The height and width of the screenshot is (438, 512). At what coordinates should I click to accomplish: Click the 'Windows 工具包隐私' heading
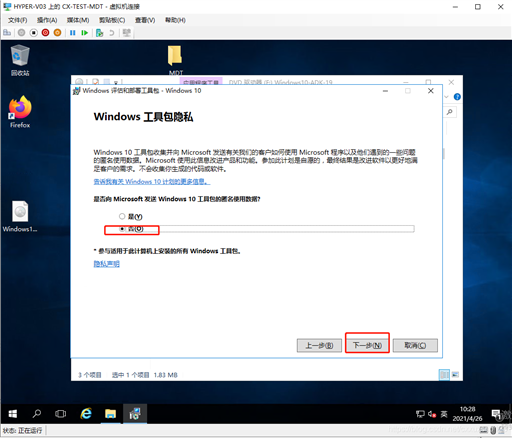(x=143, y=117)
